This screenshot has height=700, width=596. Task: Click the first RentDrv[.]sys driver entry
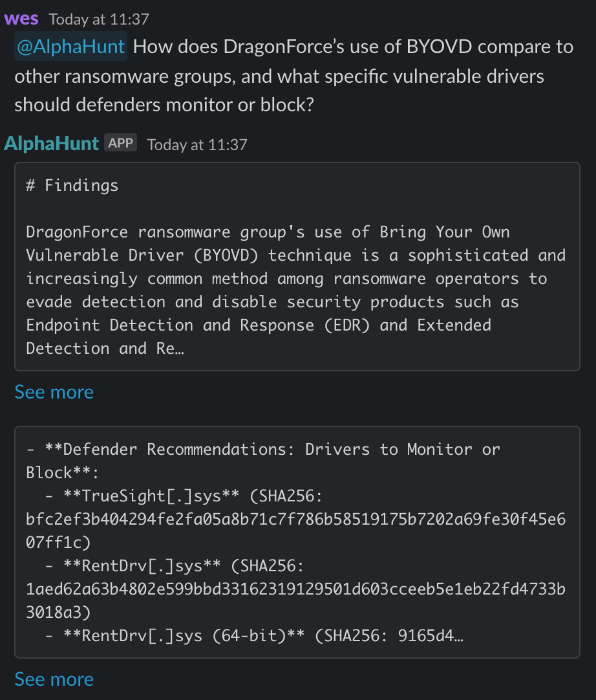click(x=142, y=565)
